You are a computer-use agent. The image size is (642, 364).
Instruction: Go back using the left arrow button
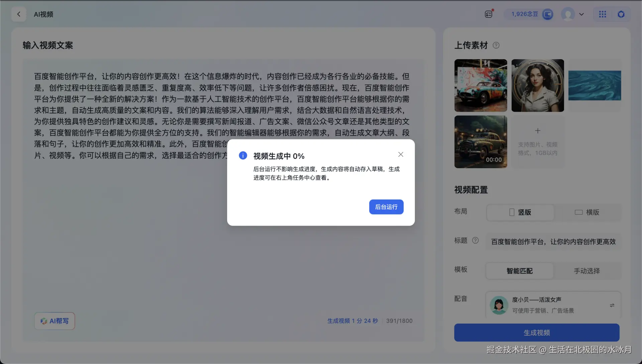[19, 14]
